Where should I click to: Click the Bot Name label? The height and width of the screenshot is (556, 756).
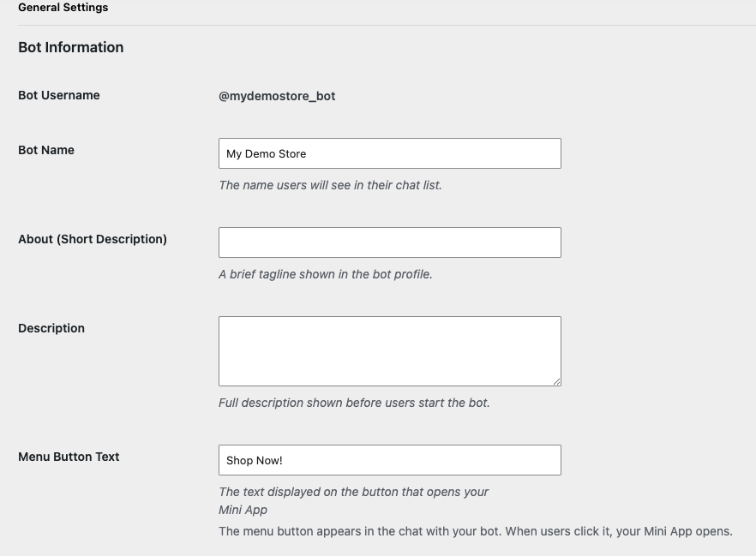coord(46,150)
